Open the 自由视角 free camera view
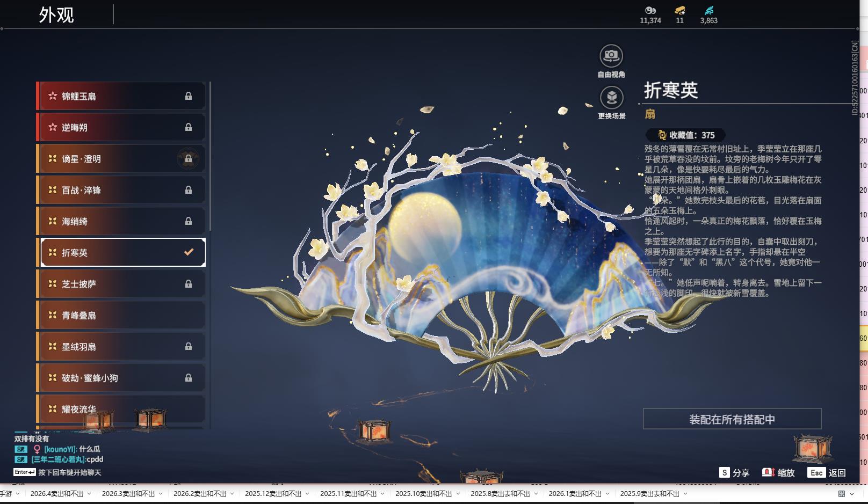Image resolution: width=868 pixels, height=504 pixels. click(x=611, y=54)
